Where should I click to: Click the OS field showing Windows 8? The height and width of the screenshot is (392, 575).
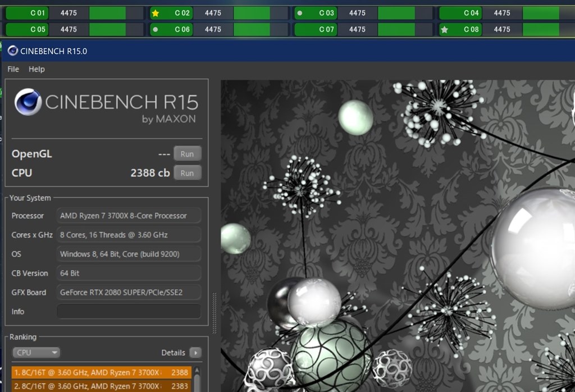coord(129,254)
